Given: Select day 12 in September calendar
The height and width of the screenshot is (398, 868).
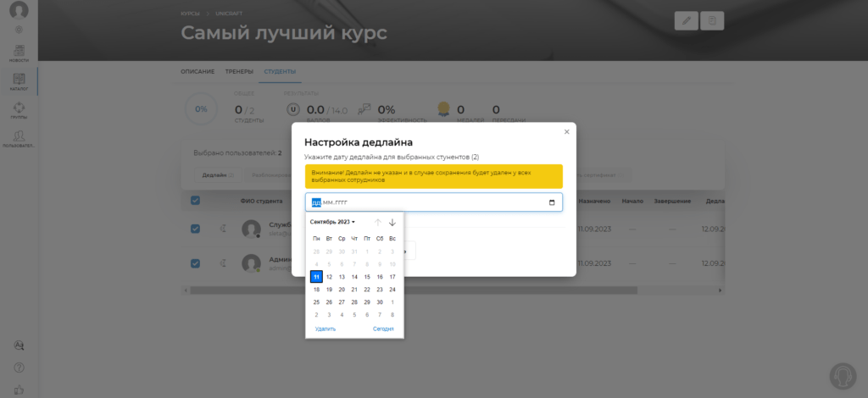Looking at the screenshot, I should [x=330, y=277].
